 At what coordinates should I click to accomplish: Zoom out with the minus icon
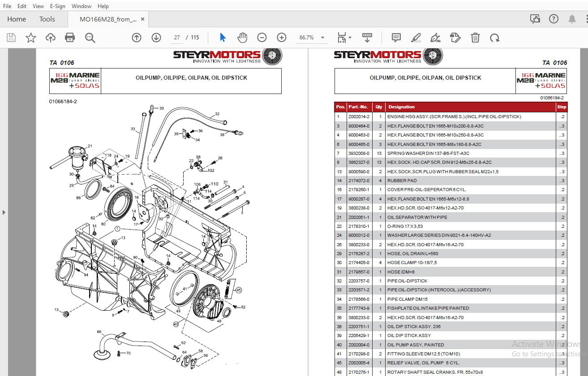pos(262,38)
